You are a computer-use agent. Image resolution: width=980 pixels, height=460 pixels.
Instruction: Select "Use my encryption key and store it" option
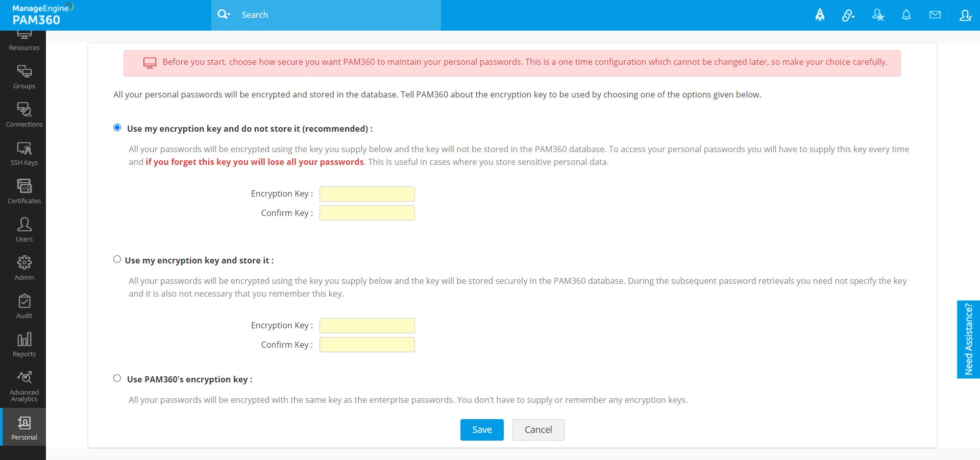[x=117, y=259]
